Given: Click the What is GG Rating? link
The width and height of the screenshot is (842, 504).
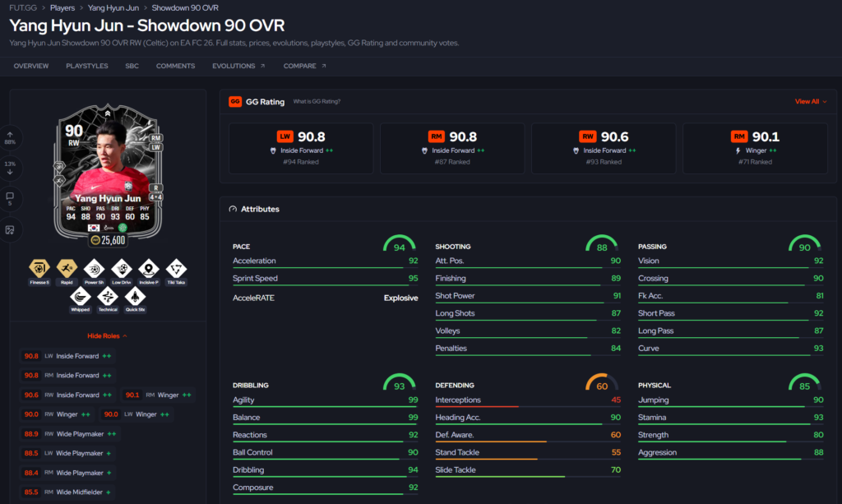Looking at the screenshot, I should tap(317, 101).
